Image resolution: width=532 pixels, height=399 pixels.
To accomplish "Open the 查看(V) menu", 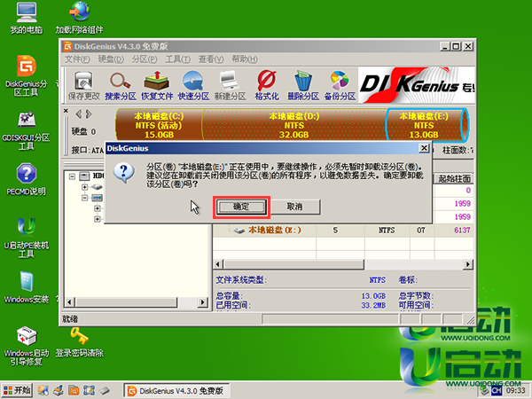I will pos(211,59).
